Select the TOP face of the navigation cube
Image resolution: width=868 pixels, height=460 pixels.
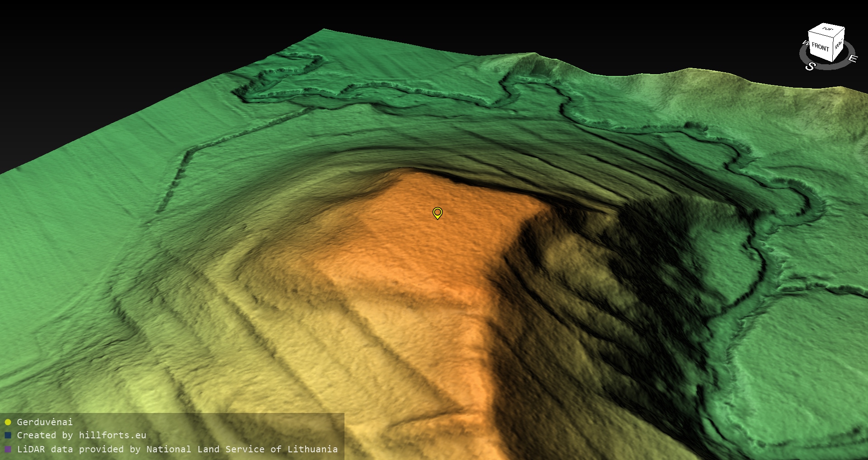click(827, 29)
